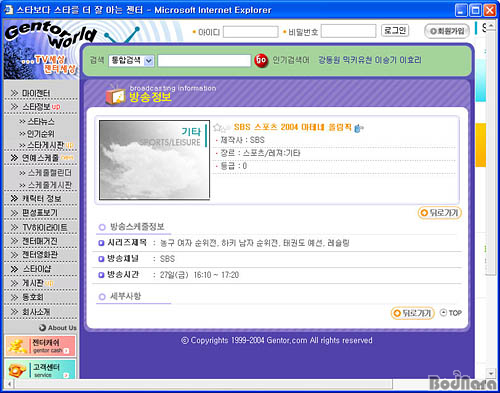
Task: Open the 고객센터 service phone banner
Action: click(x=40, y=369)
